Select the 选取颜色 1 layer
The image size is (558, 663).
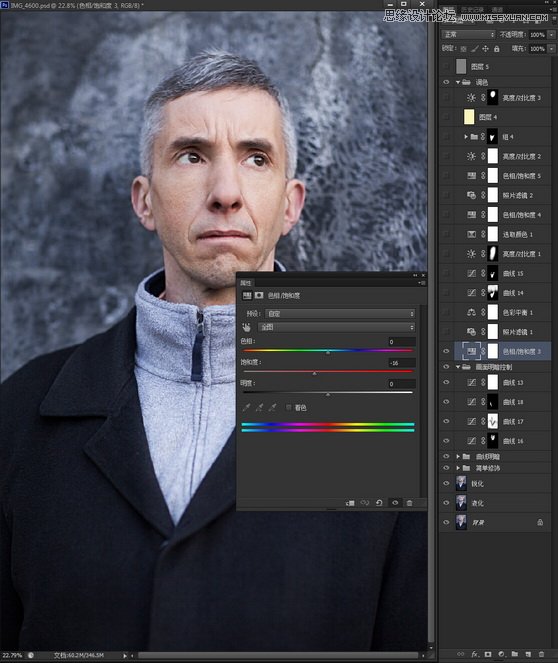pyautogui.click(x=503, y=234)
